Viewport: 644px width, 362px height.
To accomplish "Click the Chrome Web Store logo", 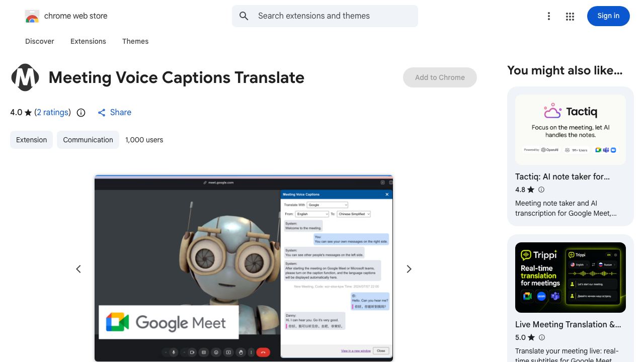I will (x=32, y=16).
